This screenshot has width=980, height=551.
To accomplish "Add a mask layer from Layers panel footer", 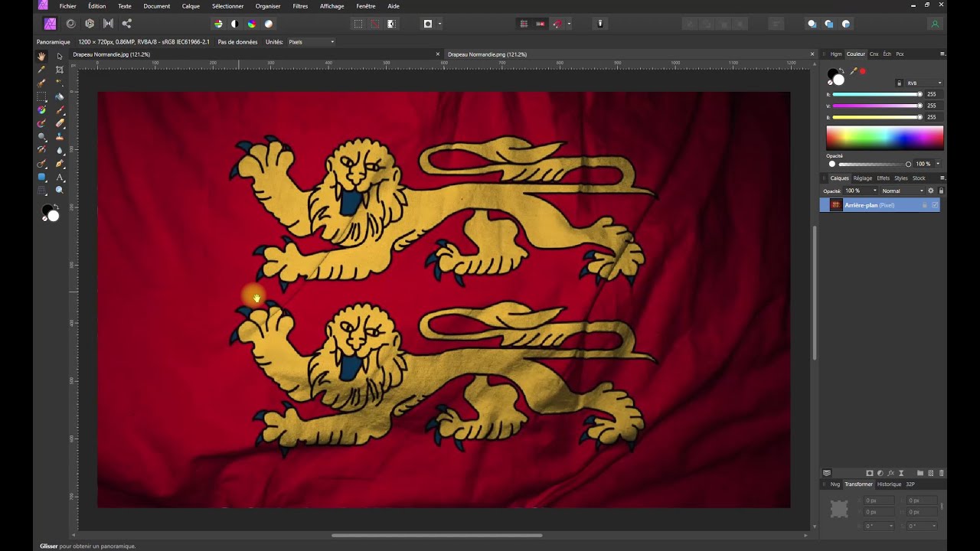I will click(869, 473).
